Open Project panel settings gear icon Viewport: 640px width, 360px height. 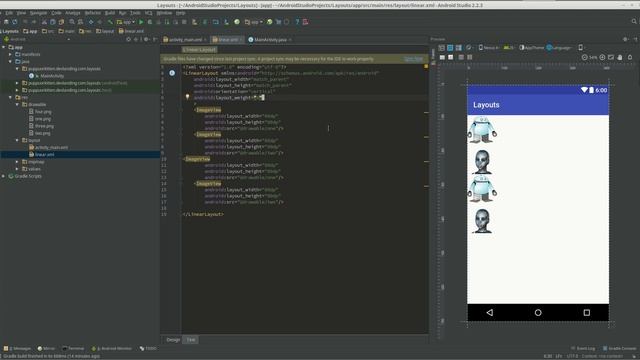[x=146, y=40]
